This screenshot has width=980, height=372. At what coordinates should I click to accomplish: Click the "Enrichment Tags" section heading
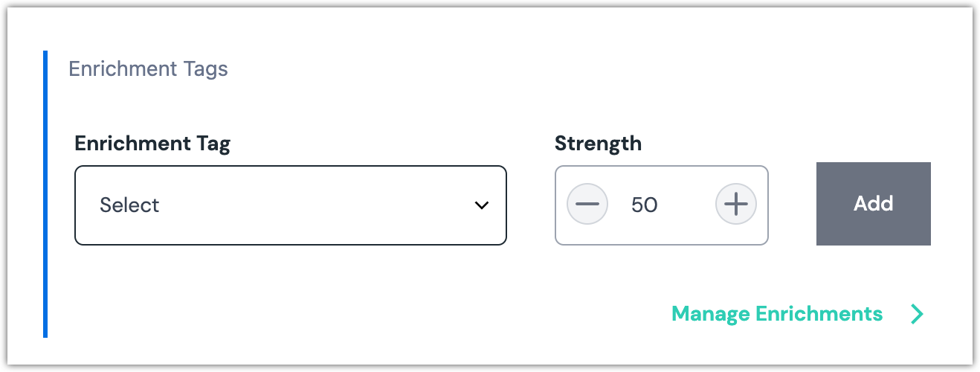coord(148,69)
